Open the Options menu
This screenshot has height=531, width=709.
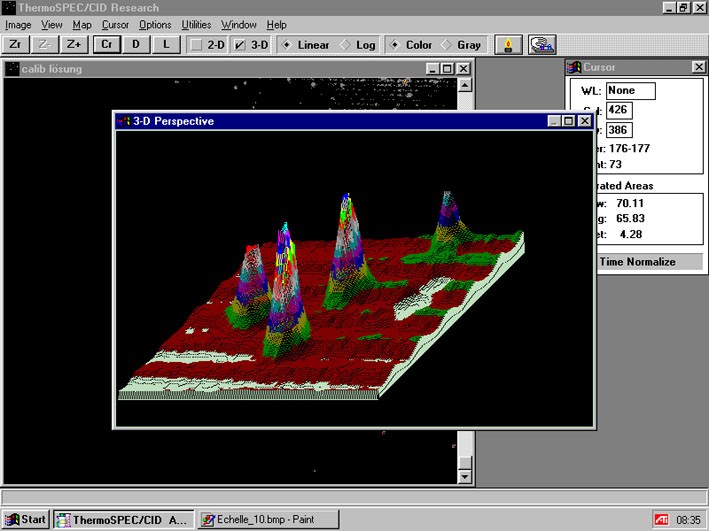[x=155, y=25]
